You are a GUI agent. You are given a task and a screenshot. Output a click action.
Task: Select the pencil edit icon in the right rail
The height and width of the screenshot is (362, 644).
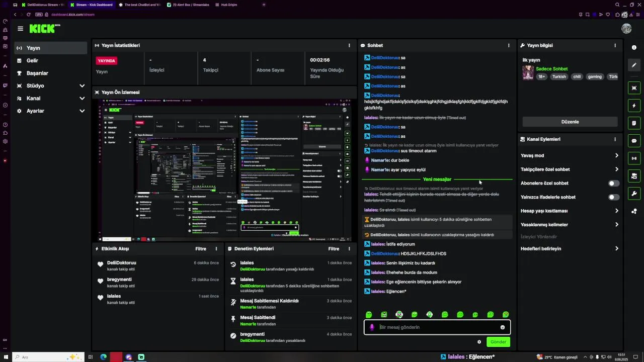(x=634, y=65)
